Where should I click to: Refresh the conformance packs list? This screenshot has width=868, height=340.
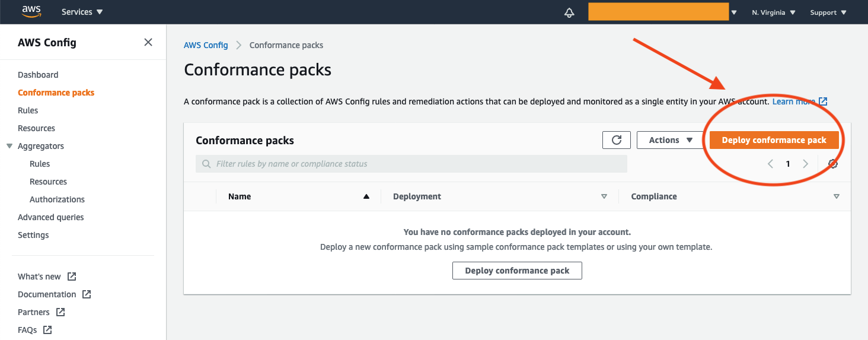click(x=617, y=140)
